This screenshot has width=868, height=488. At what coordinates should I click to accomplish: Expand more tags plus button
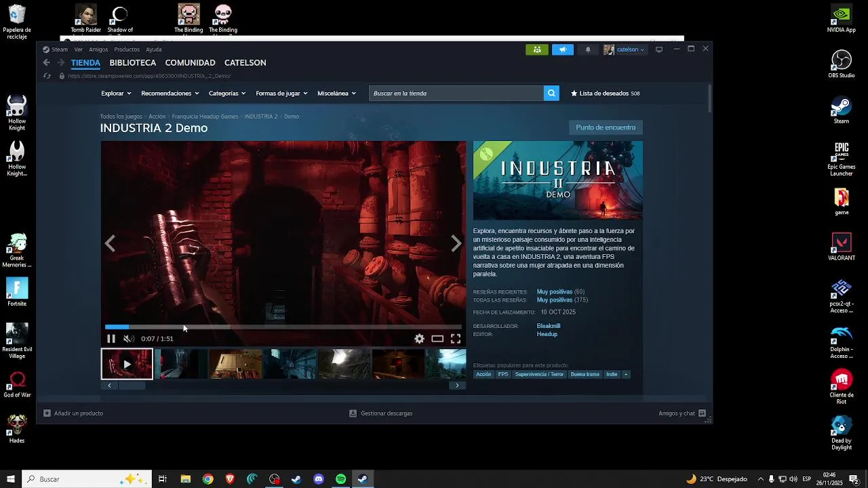(626, 374)
